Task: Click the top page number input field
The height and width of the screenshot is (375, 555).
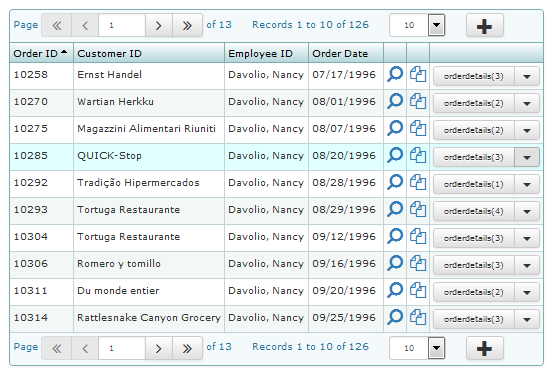Action: point(122,25)
